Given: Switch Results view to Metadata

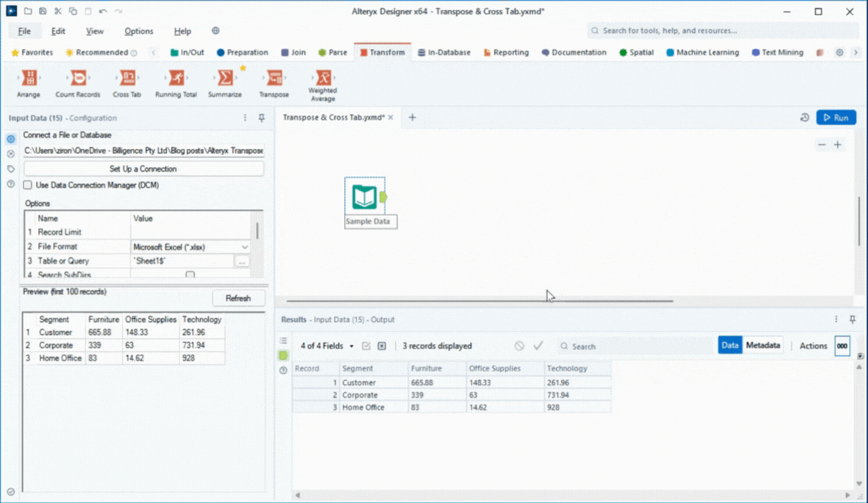Looking at the screenshot, I should (763, 345).
